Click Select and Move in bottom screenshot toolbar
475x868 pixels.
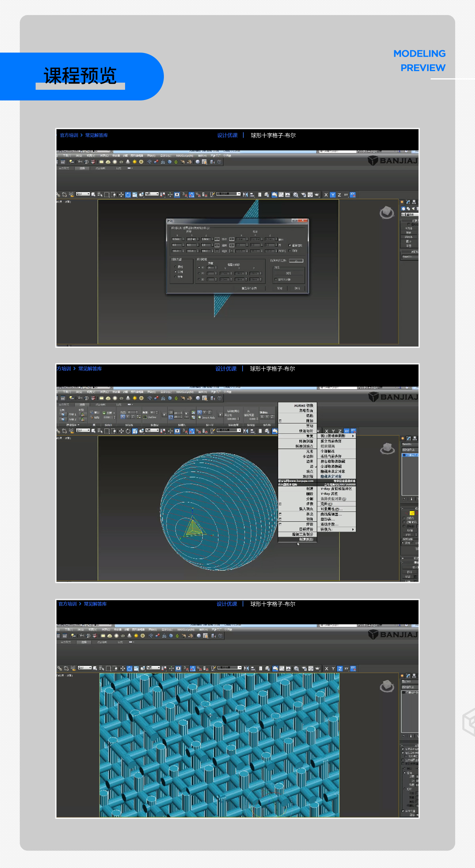click(x=123, y=668)
